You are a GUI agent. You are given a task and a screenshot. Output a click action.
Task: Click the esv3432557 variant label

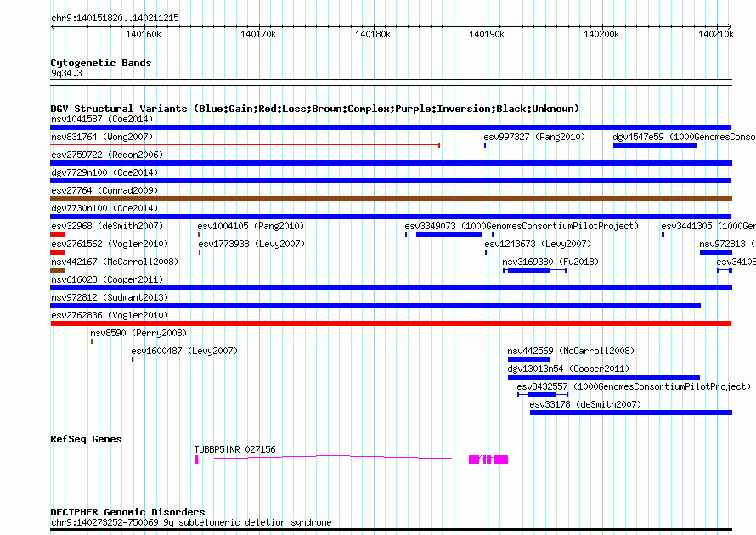point(634,386)
